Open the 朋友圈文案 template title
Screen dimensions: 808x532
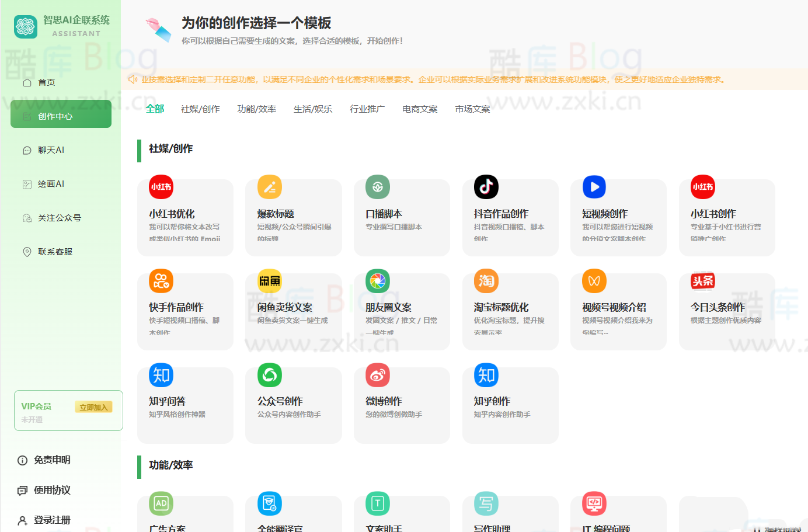coord(388,307)
